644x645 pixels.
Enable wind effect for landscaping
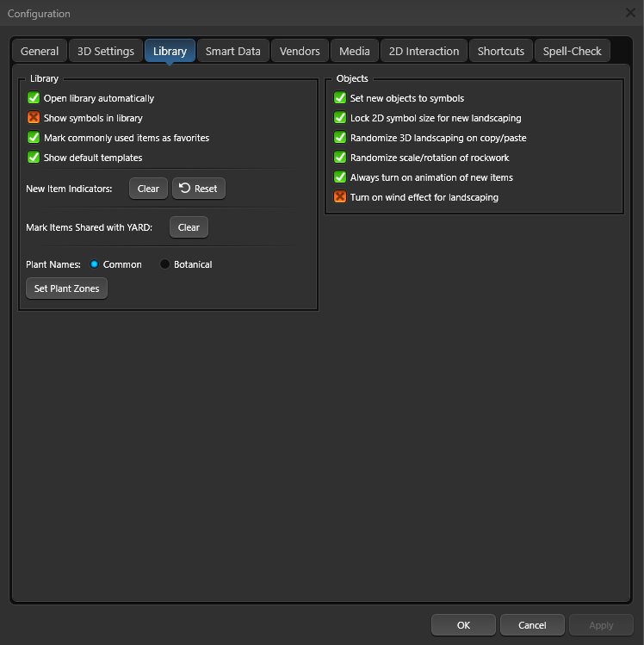(340, 197)
